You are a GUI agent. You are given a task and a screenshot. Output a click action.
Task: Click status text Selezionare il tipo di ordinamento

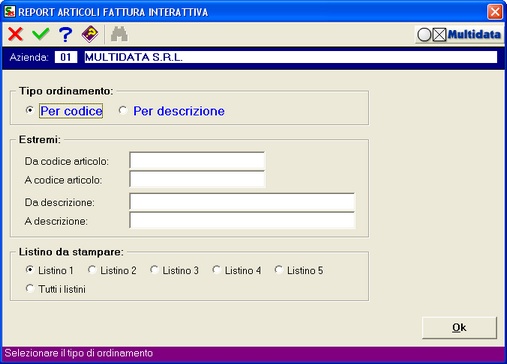click(79, 353)
